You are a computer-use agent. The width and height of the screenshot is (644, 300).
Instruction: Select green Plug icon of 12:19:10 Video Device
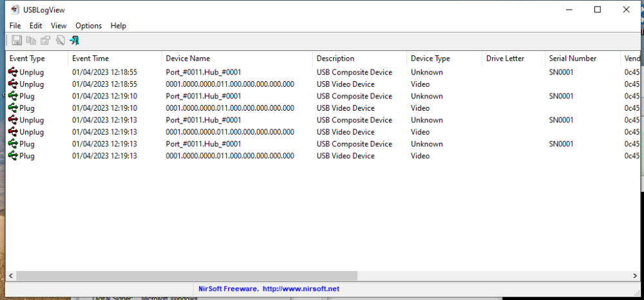tap(13, 108)
